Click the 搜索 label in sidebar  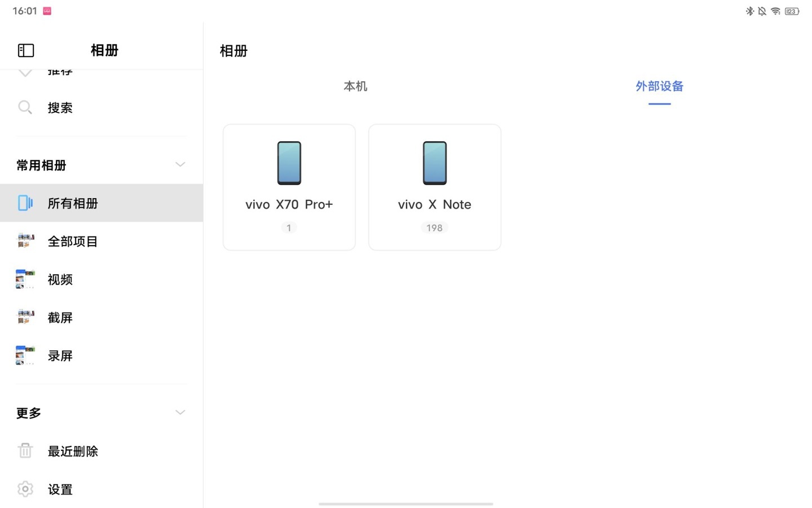click(60, 108)
